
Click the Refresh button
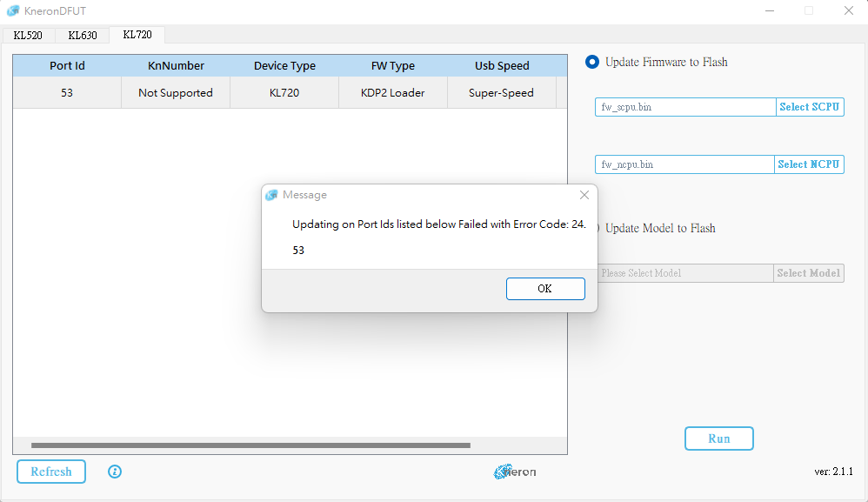click(51, 472)
